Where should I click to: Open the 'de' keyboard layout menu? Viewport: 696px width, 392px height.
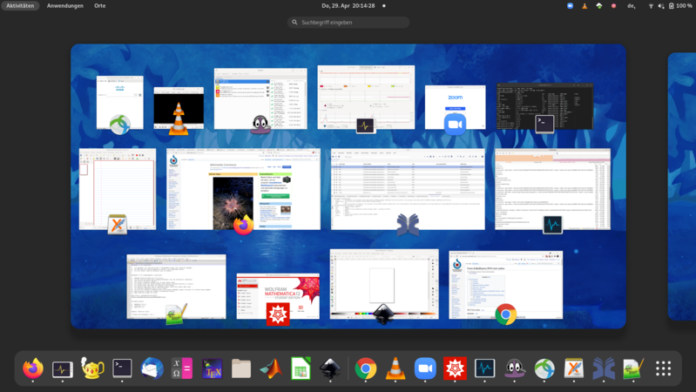pyautogui.click(x=631, y=6)
